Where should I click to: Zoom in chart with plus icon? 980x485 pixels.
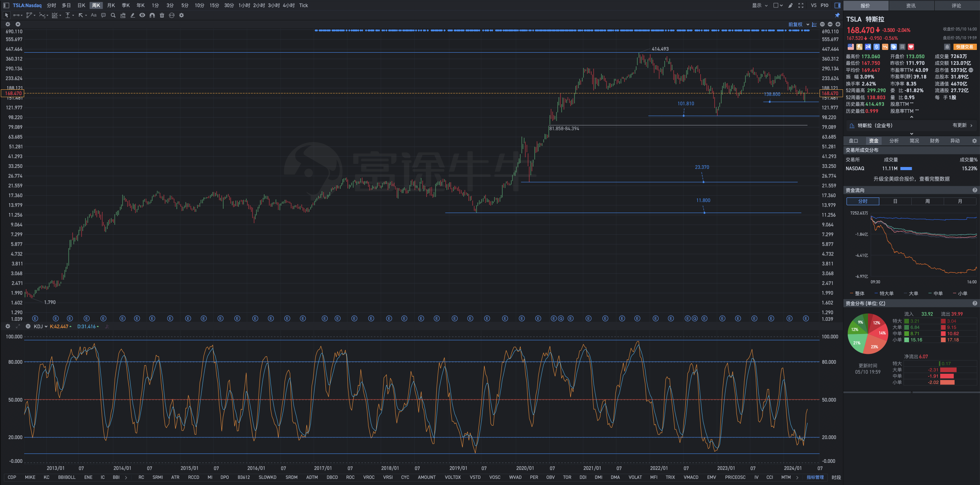point(838,24)
